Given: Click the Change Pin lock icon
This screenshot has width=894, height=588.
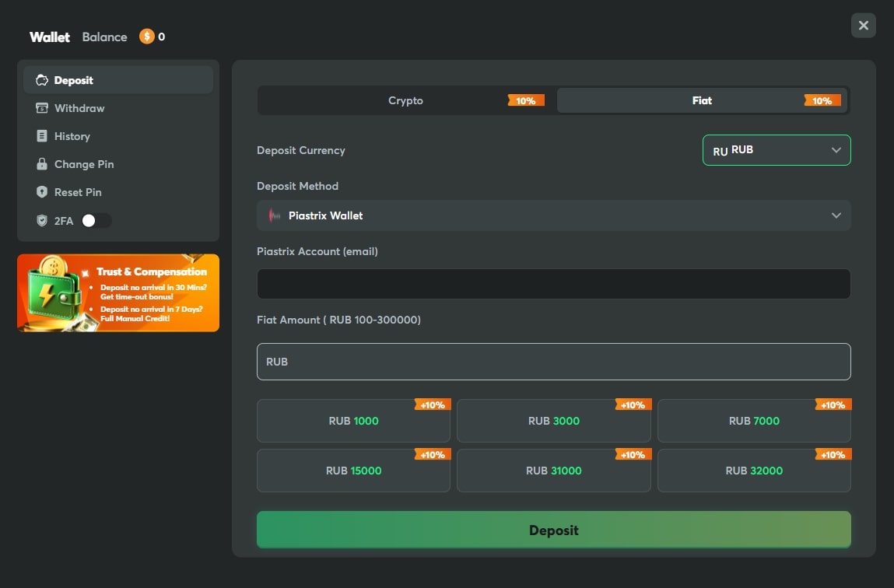Looking at the screenshot, I should click(42, 164).
